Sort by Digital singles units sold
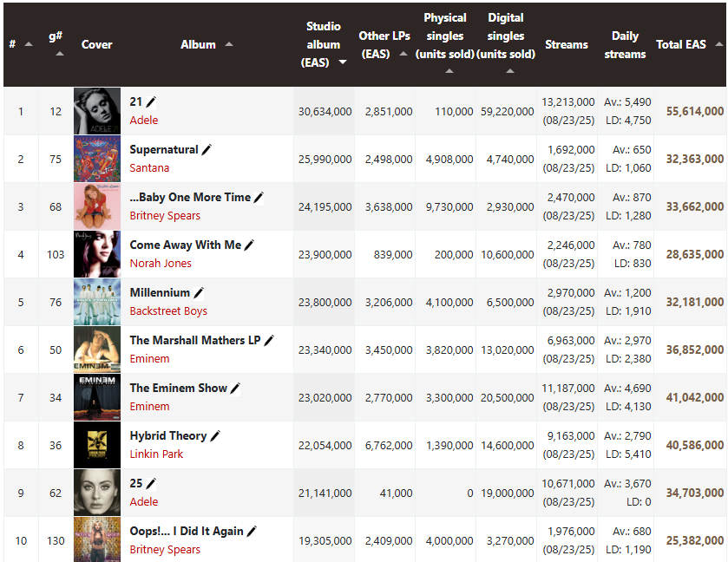Screen dimensions: 728x562 510,71
